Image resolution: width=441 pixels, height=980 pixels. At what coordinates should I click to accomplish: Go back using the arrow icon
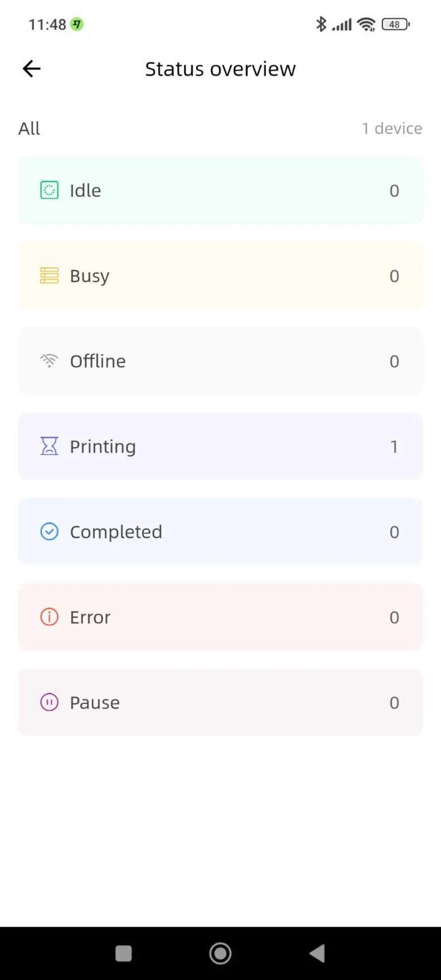point(32,69)
